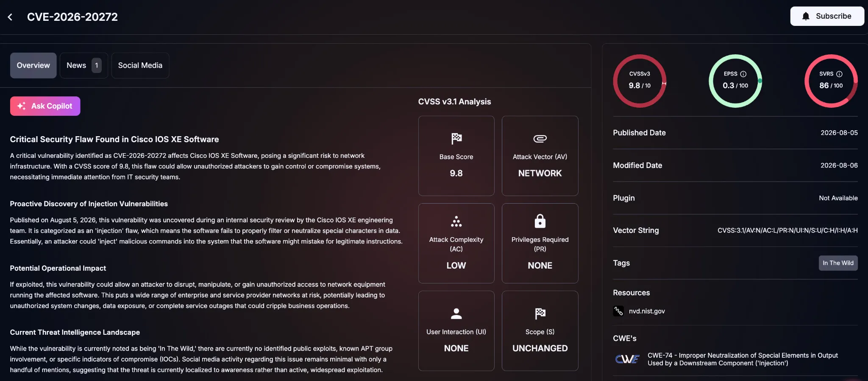Click the nvd.nist.gov resource icon
Image resolution: width=868 pixels, height=381 pixels.
point(618,311)
